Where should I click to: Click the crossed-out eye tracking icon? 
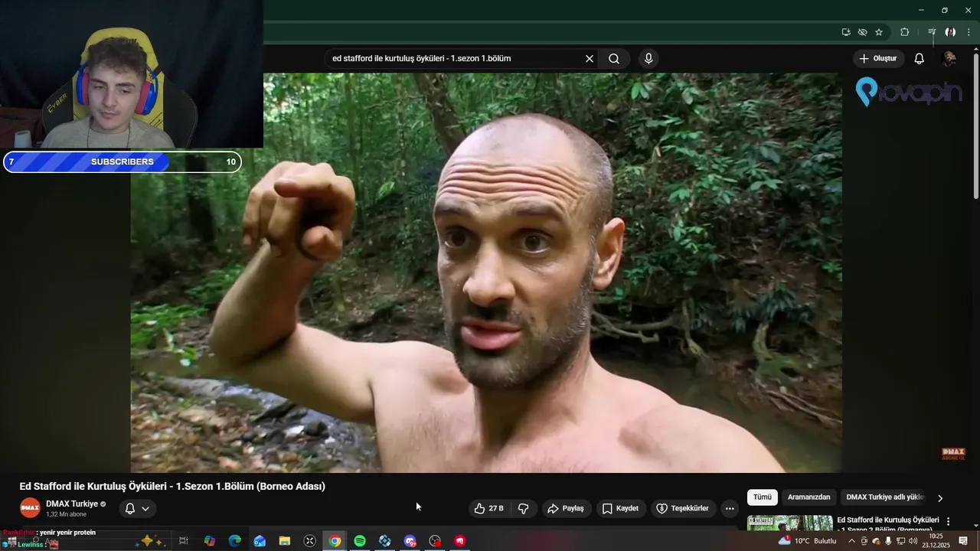pyautogui.click(x=863, y=32)
